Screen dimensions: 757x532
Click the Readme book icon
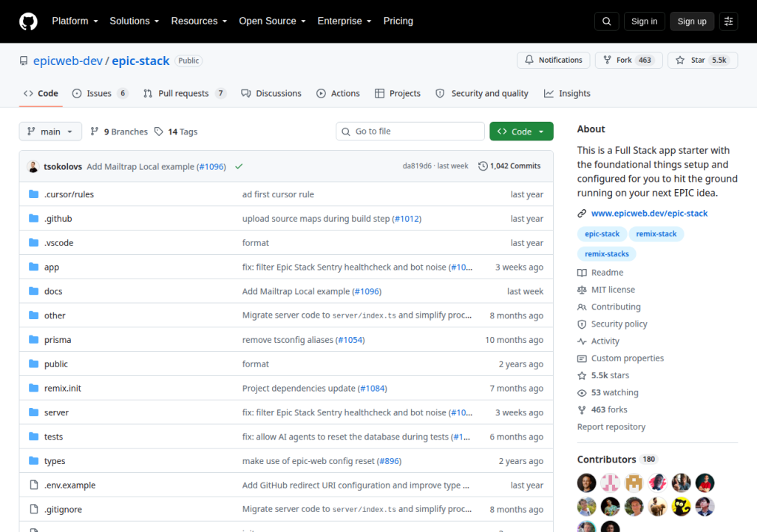point(582,273)
